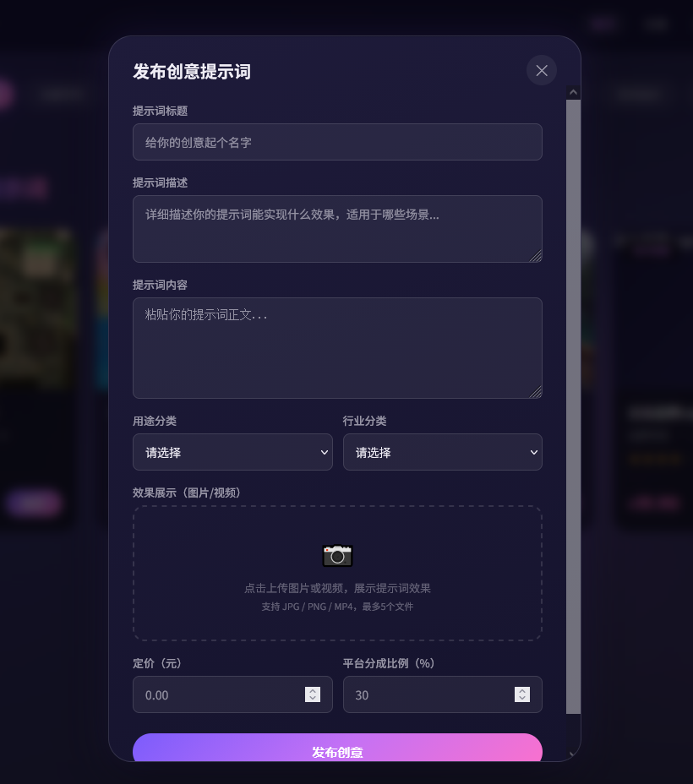The height and width of the screenshot is (784, 693).
Task: Click the 发布创意提示词 dialog title
Action: pos(192,72)
